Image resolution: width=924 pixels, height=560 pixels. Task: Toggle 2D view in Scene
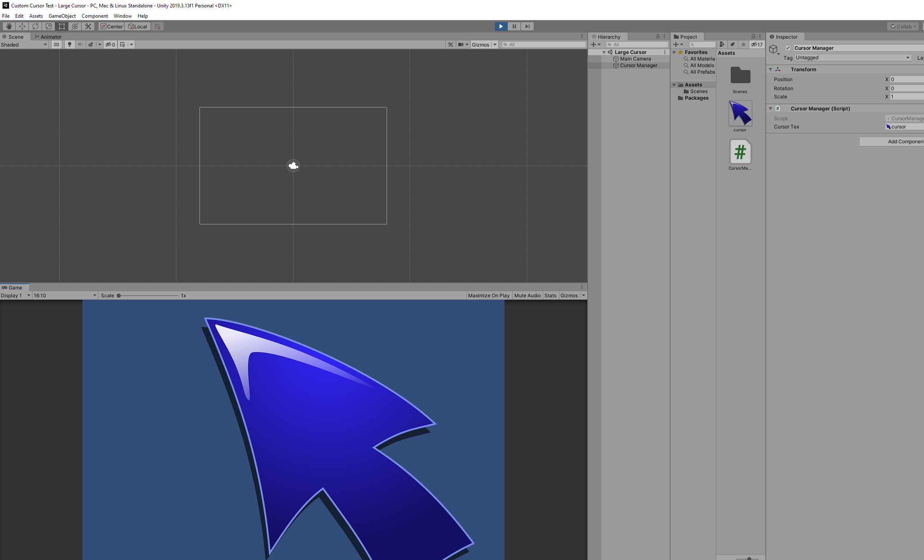tap(56, 44)
